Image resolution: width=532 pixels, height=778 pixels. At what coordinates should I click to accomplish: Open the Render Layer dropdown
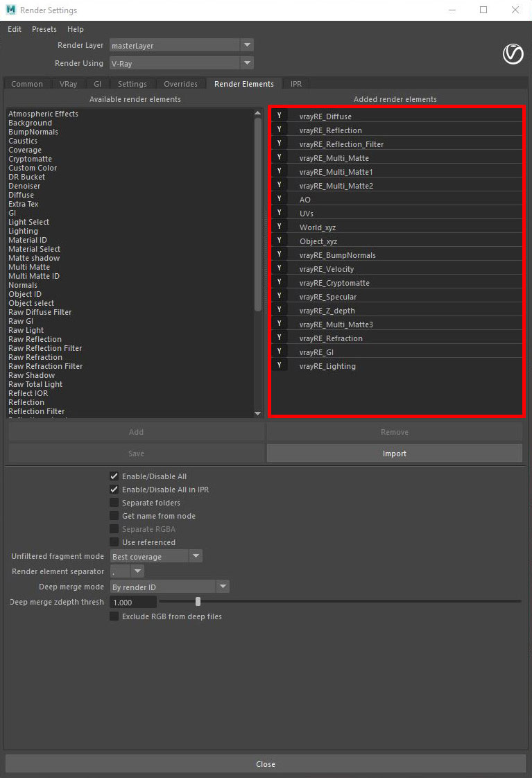point(182,45)
